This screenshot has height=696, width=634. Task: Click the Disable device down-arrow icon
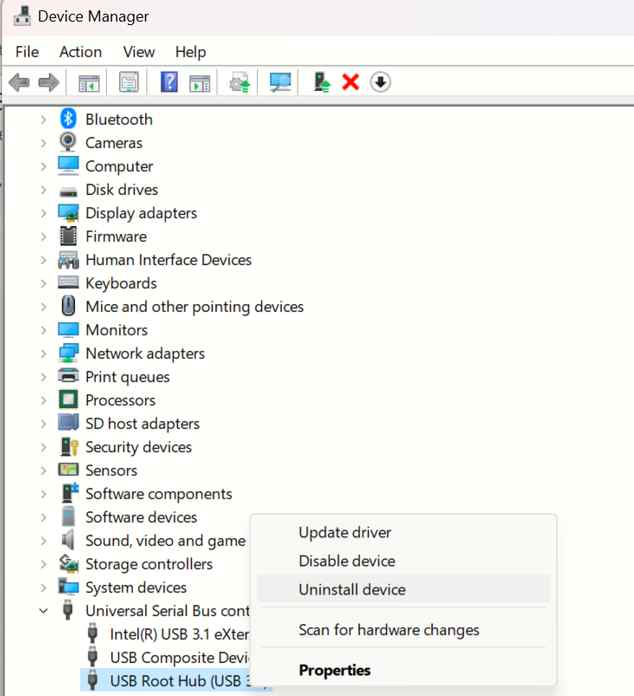pyautogui.click(x=380, y=82)
